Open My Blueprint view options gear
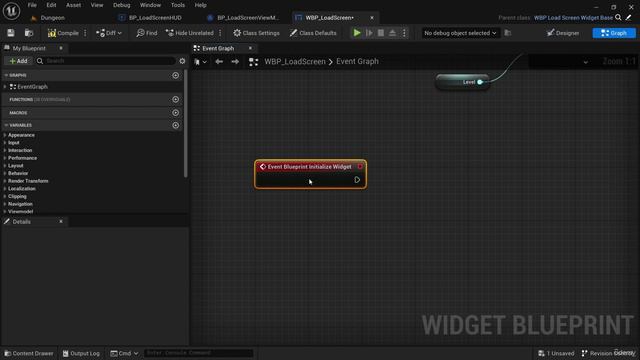 pyautogui.click(x=182, y=61)
